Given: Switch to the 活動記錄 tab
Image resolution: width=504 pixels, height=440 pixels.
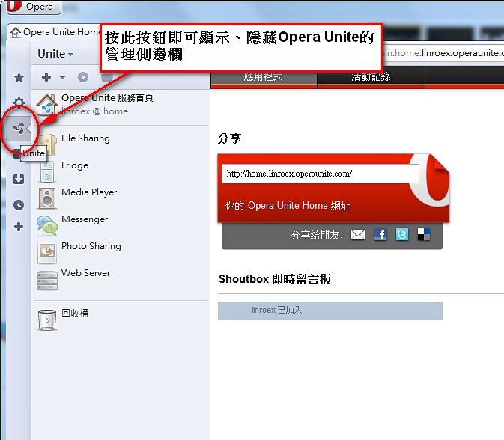Looking at the screenshot, I should pyautogui.click(x=371, y=77).
